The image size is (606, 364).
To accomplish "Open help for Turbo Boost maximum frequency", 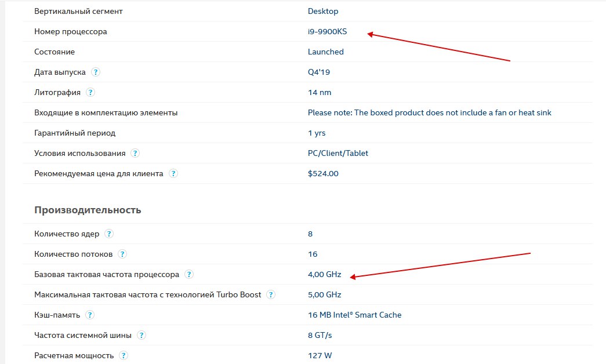I will [x=271, y=294].
